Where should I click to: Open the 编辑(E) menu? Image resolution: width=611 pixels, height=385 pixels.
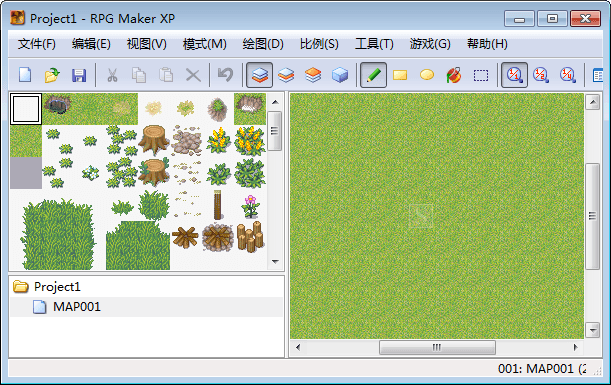point(91,44)
